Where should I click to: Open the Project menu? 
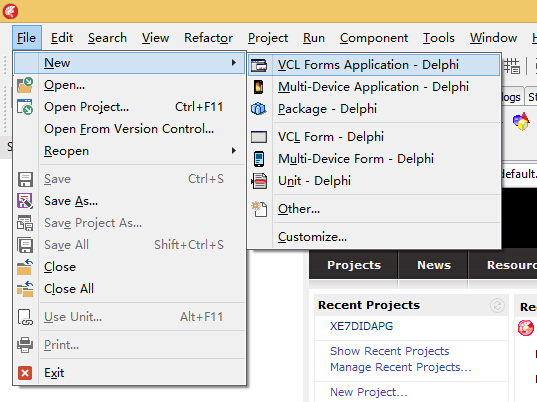(x=268, y=38)
